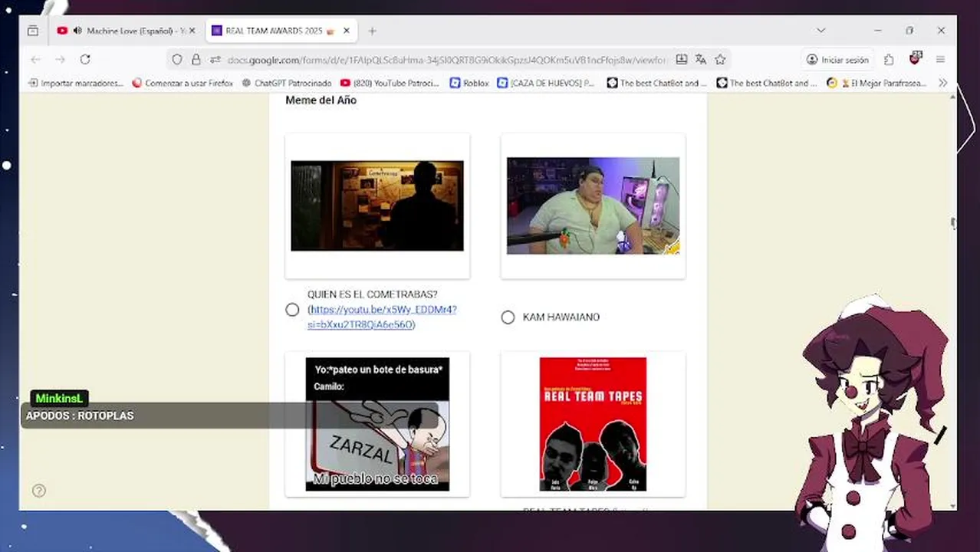Open [CAZA DE HUEVOS] bookmark
Image resolution: width=980 pixels, height=552 pixels.
(546, 83)
